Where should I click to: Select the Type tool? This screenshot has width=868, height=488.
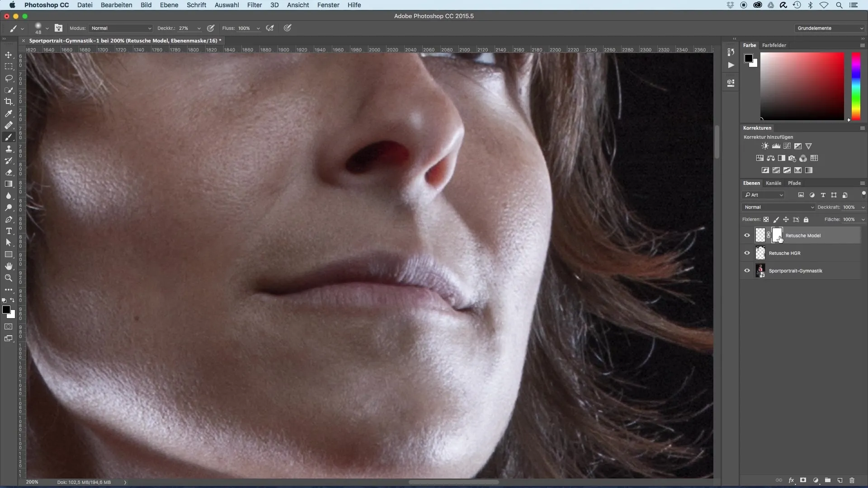tap(9, 231)
